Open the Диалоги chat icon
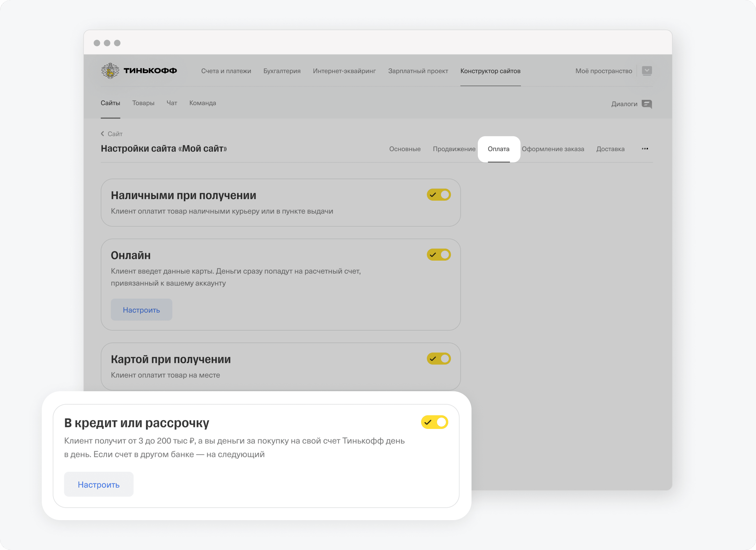Image resolution: width=756 pixels, height=550 pixels. point(646,104)
